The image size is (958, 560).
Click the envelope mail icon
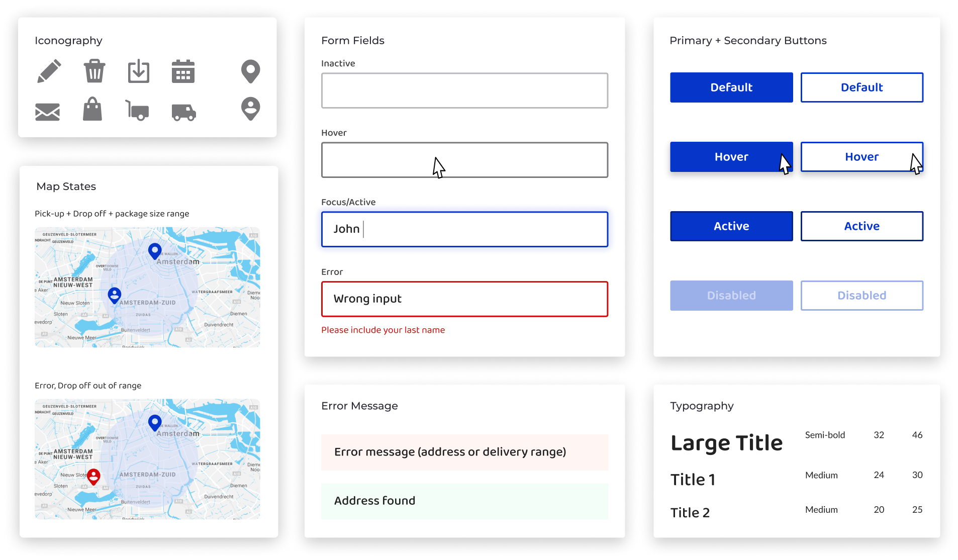tap(48, 112)
